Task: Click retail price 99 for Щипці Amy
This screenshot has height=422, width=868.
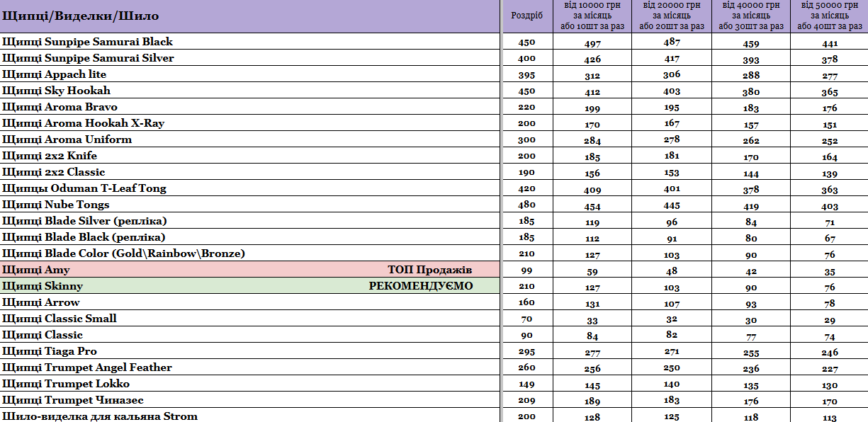Action: (526, 270)
